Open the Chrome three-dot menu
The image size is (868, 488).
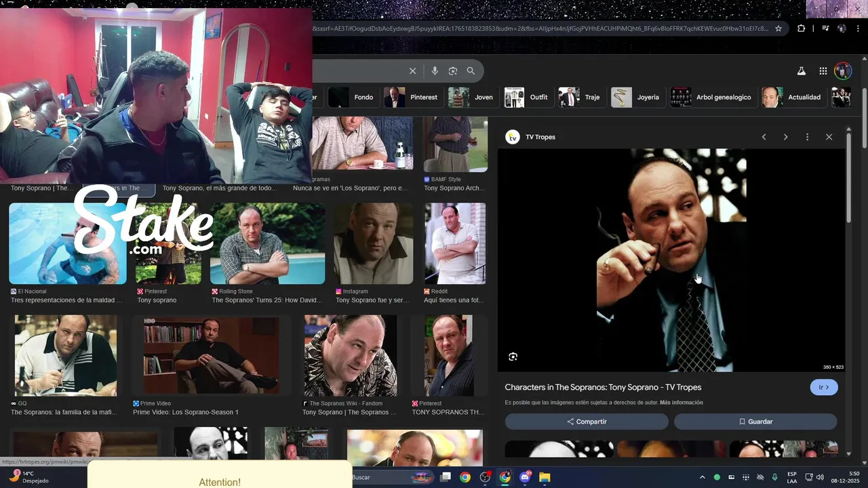tap(859, 28)
